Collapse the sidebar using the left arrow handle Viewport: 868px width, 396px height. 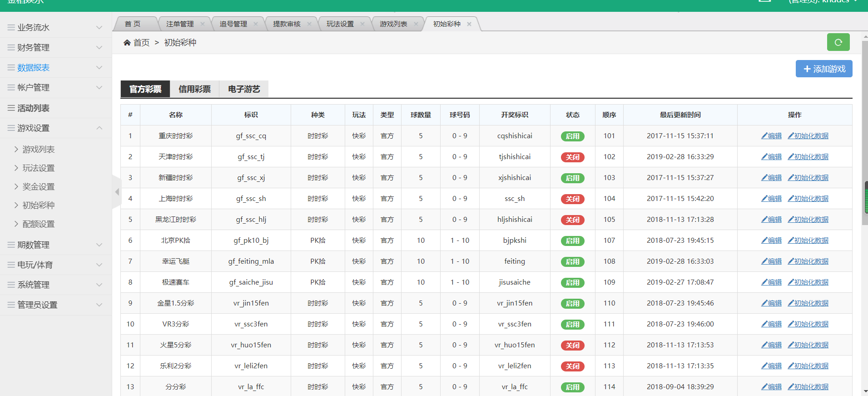pyautogui.click(x=117, y=192)
